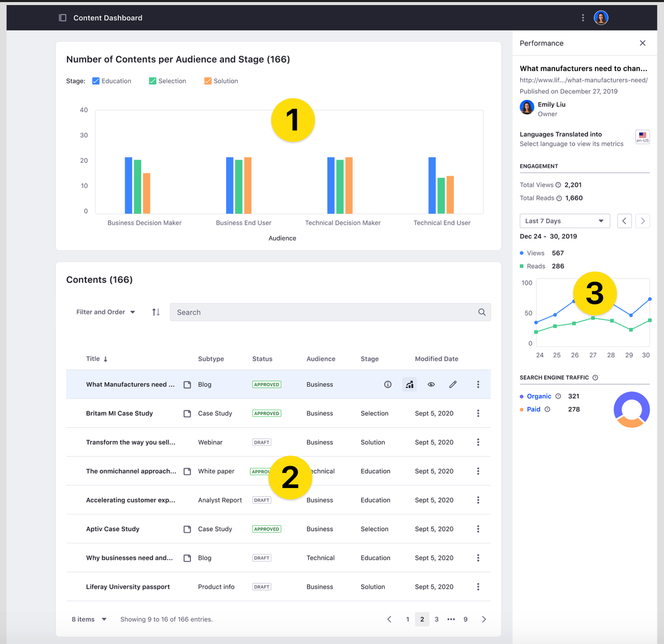Click the magnifier icon in the search bar
Image resolution: width=664 pixels, height=644 pixels.
tap(481, 312)
